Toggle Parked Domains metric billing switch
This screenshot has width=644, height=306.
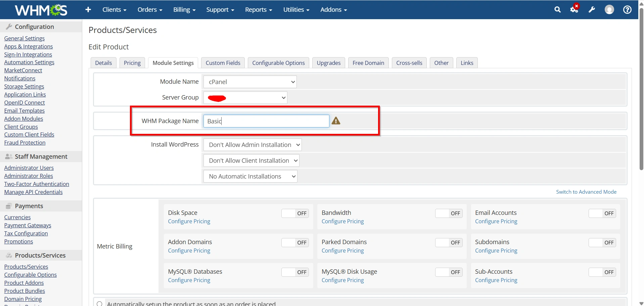[449, 242]
